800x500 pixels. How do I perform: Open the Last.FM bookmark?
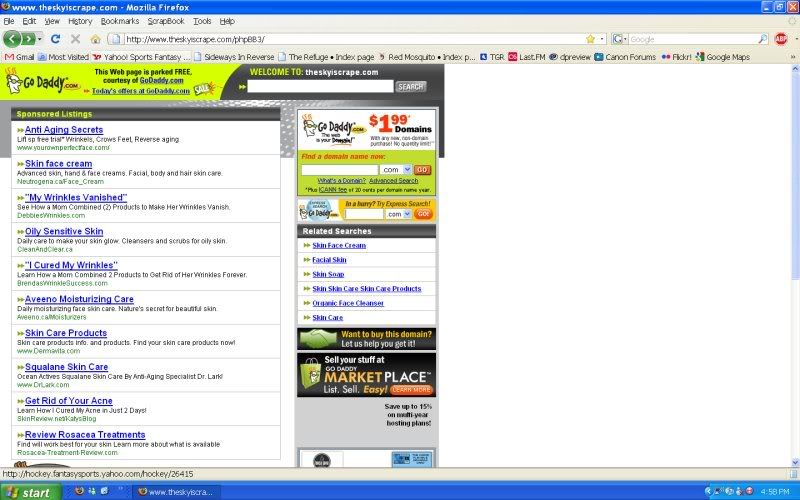527,57
